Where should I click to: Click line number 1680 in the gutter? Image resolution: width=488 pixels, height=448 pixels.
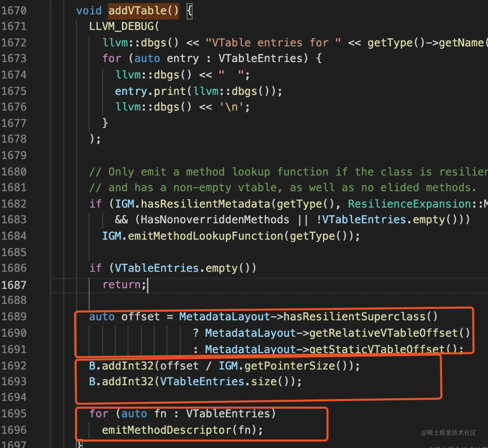click(14, 172)
